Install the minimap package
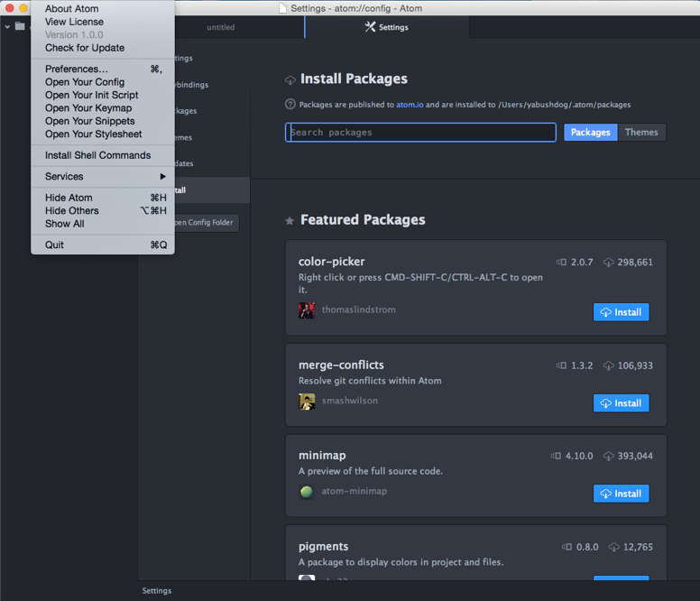700x601 pixels. tap(621, 494)
